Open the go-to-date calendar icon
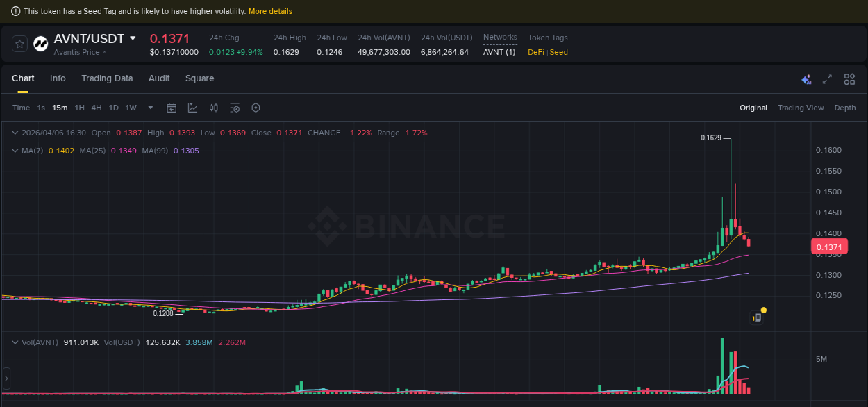The height and width of the screenshot is (407, 868). coord(172,108)
